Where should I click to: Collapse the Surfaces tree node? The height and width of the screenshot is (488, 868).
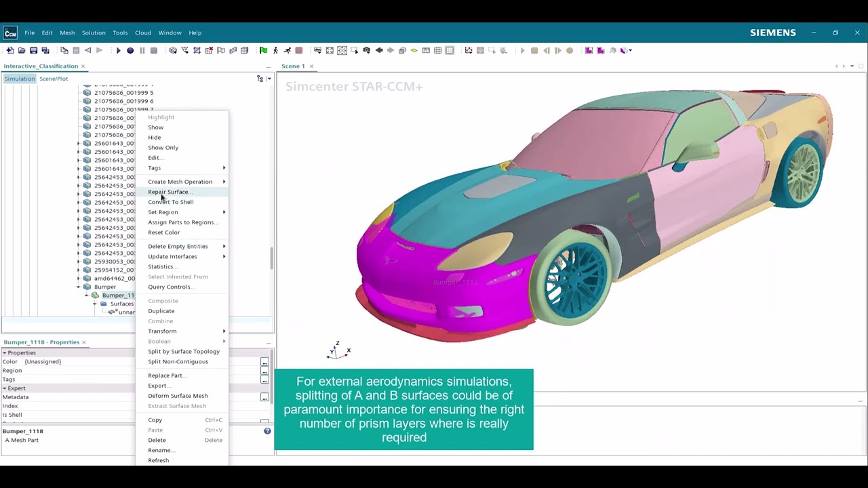tap(95, 304)
